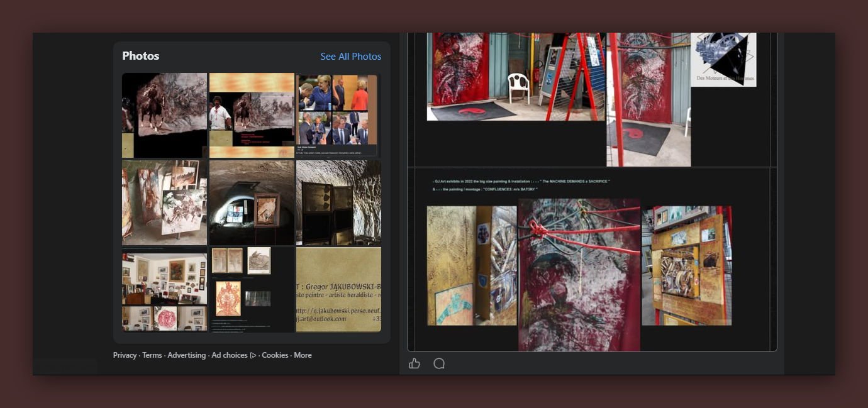Click the Comment speech bubble icon
The height and width of the screenshot is (408, 868).
point(439,363)
